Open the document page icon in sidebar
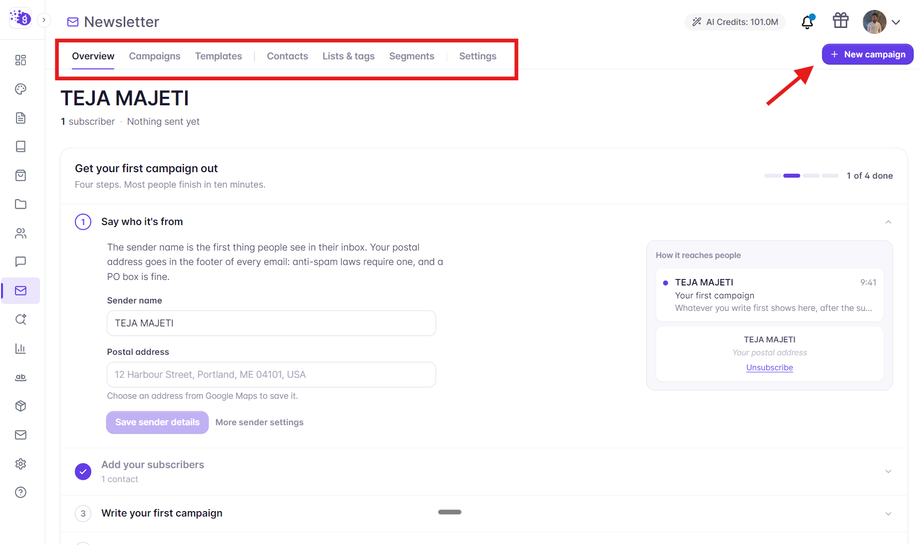 (21, 118)
